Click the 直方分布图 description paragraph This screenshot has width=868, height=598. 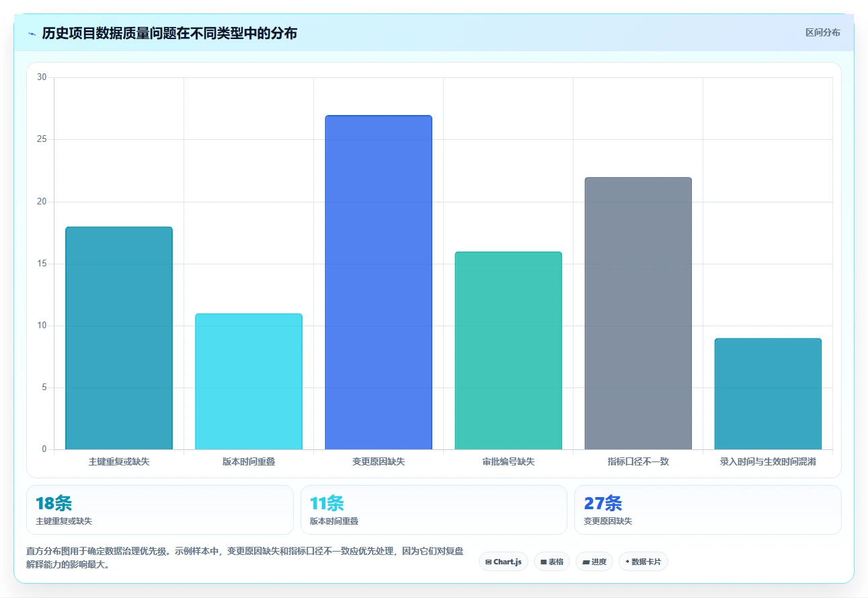(245, 558)
